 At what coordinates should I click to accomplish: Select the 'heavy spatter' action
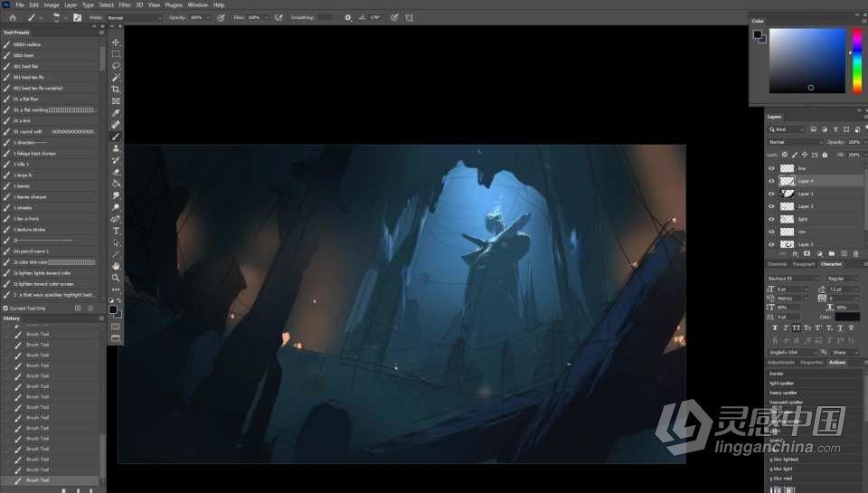[x=783, y=393]
